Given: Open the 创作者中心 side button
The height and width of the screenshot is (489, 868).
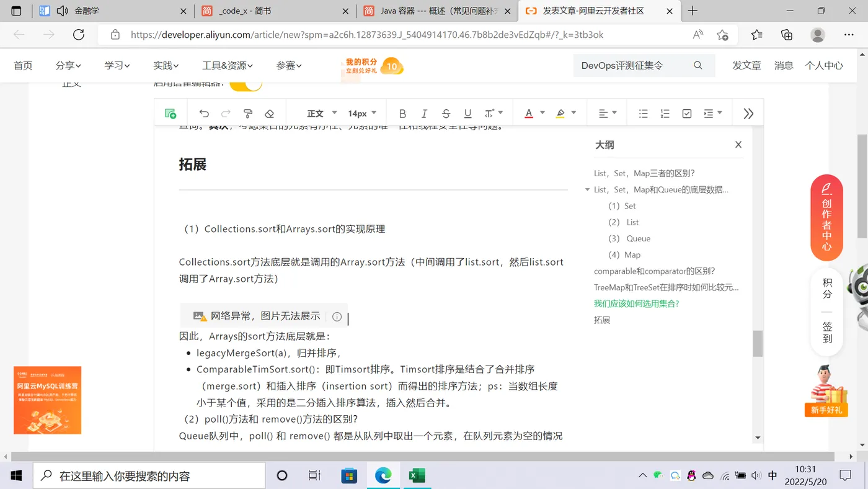Looking at the screenshot, I should 826,218.
